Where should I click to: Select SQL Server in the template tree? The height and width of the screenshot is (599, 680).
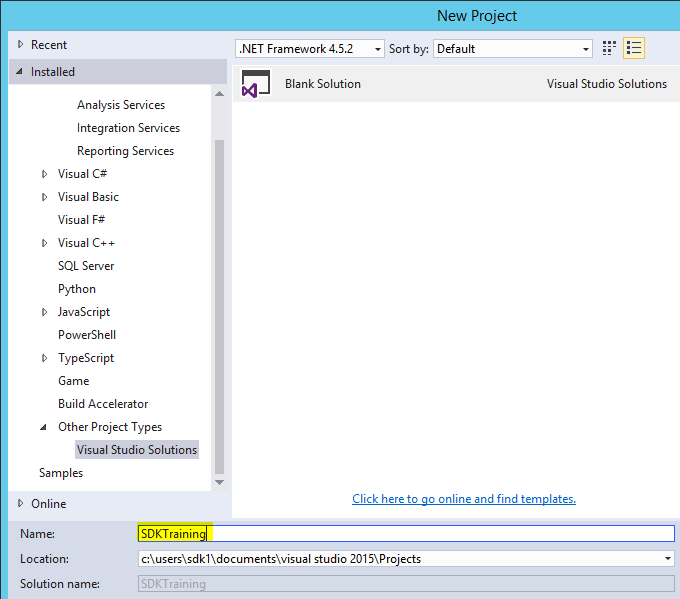point(86,266)
